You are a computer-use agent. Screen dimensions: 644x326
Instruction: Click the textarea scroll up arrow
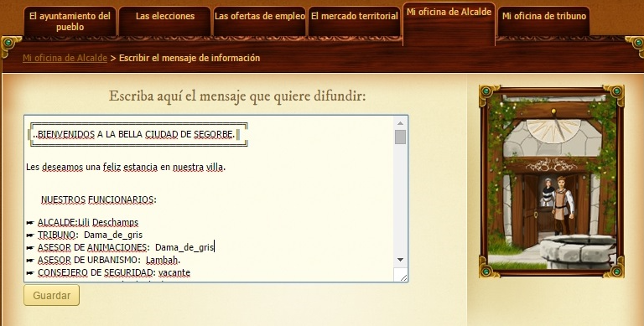click(x=400, y=122)
